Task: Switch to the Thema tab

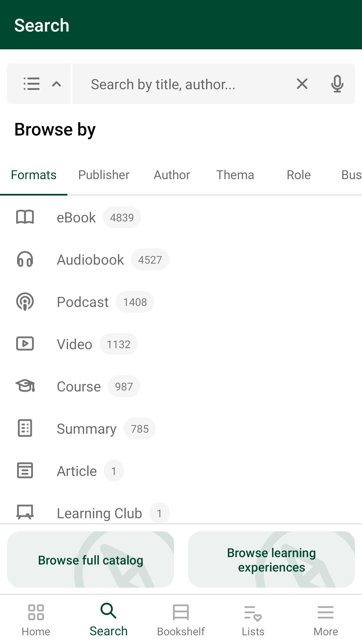Action: (235, 175)
